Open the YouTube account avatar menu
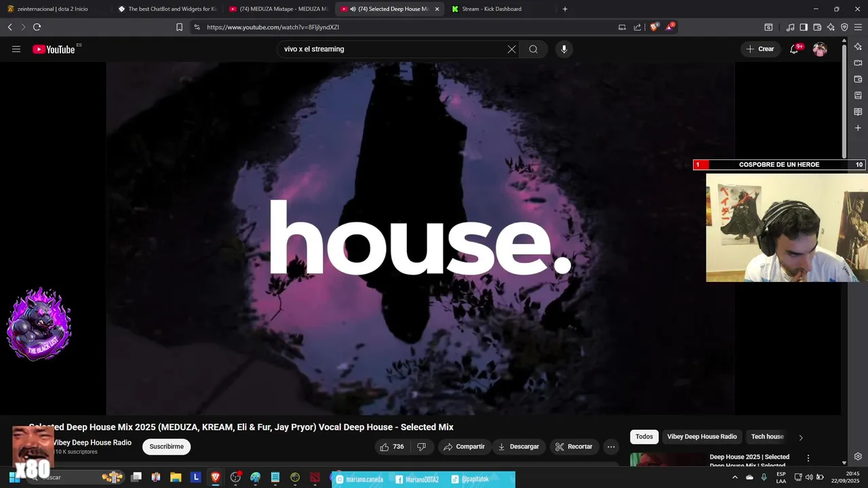The width and height of the screenshot is (868, 488). pyautogui.click(x=820, y=49)
